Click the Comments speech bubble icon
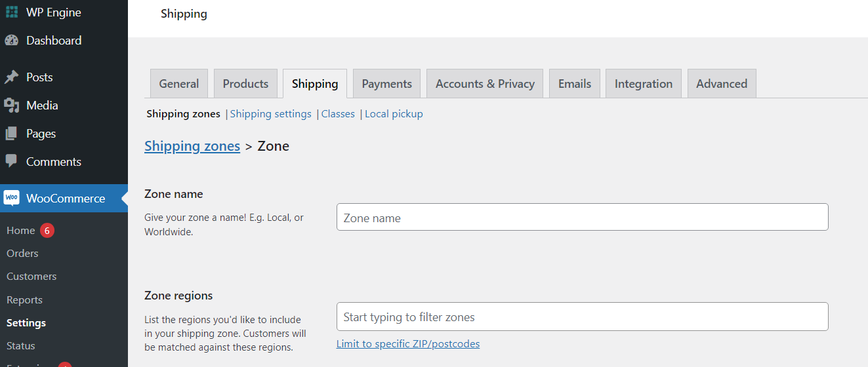Screen dimensions: 868x367 coord(11,161)
